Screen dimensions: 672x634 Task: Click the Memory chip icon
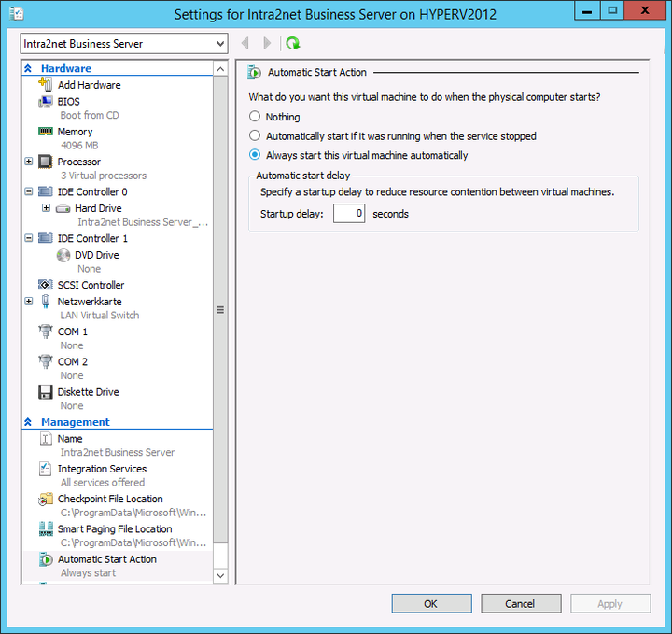pos(46,131)
